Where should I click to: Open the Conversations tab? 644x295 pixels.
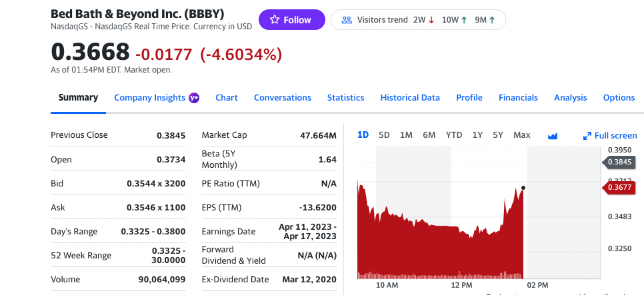pos(283,98)
